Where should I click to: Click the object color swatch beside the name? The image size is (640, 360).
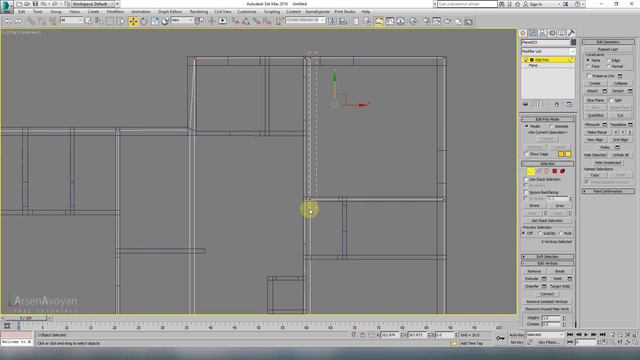573,42
